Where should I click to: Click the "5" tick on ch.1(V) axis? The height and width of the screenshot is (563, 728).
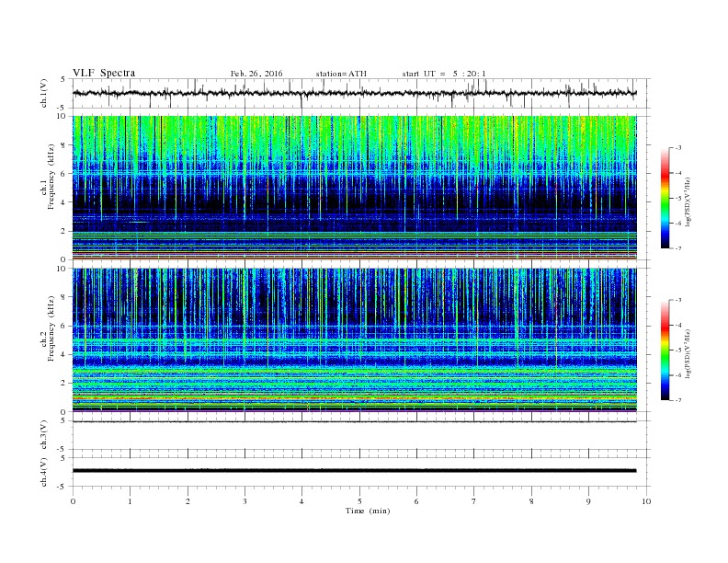point(64,79)
